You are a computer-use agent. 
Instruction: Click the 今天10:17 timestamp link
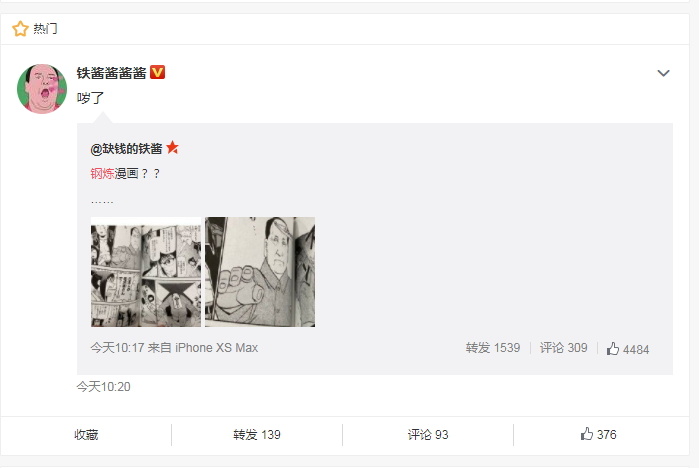tap(117, 348)
